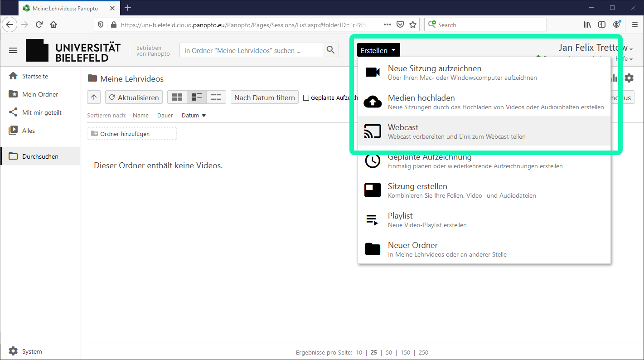This screenshot has height=360, width=644.
Task: Click the Playlist icon
Action: point(373,220)
